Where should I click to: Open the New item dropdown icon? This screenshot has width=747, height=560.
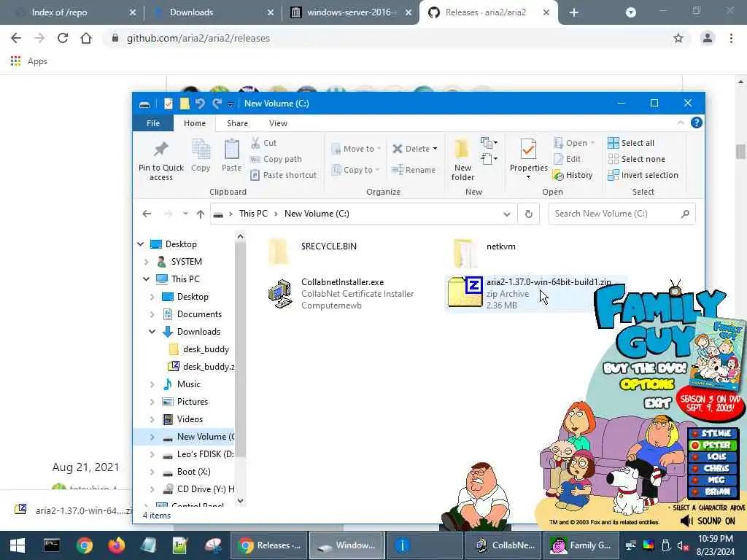coord(489,142)
